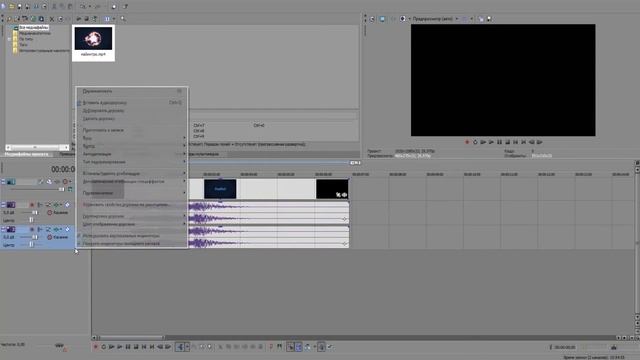Select the mp4 media thumbnail in project media
The image size is (640, 360).
tap(93, 42)
